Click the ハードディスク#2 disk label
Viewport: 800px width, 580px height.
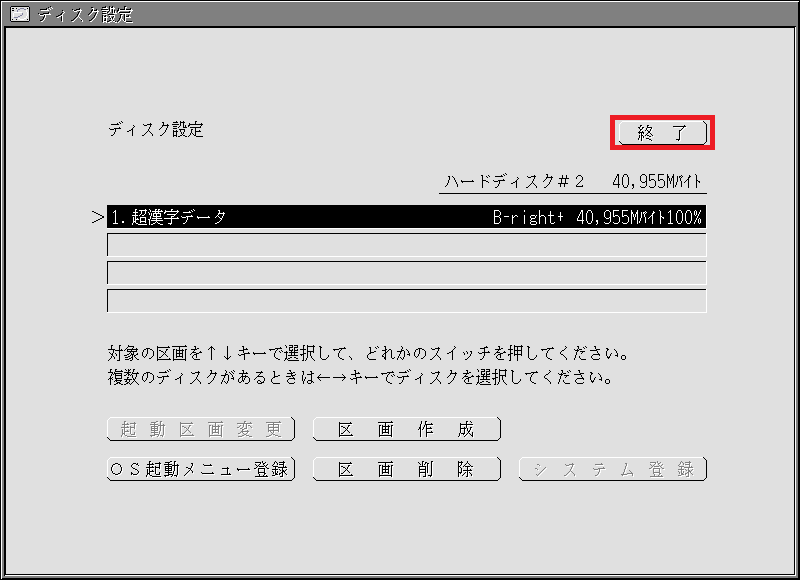[515, 181]
